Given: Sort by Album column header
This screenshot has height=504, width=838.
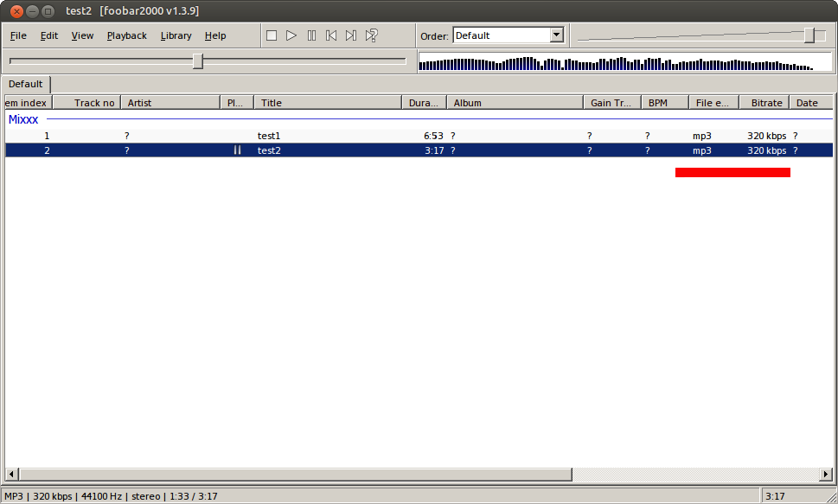Looking at the screenshot, I should coord(515,103).
